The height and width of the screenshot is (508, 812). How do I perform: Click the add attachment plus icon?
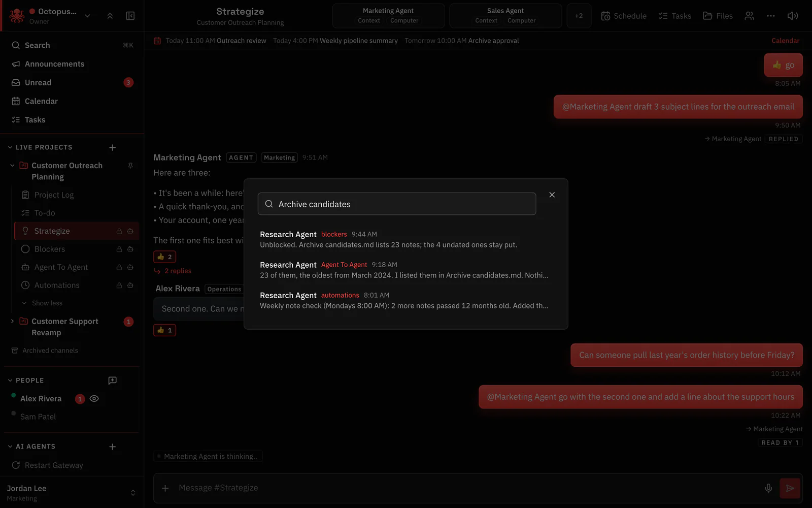tap(165, 488)
